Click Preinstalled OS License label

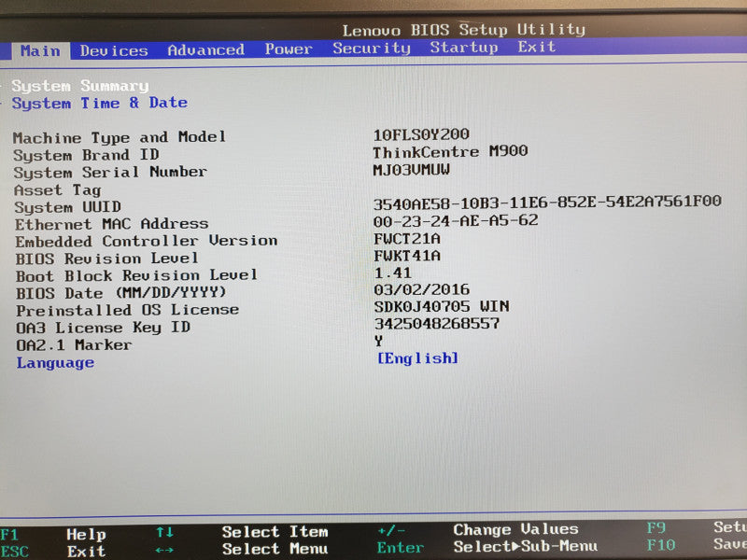pos(128,311)
